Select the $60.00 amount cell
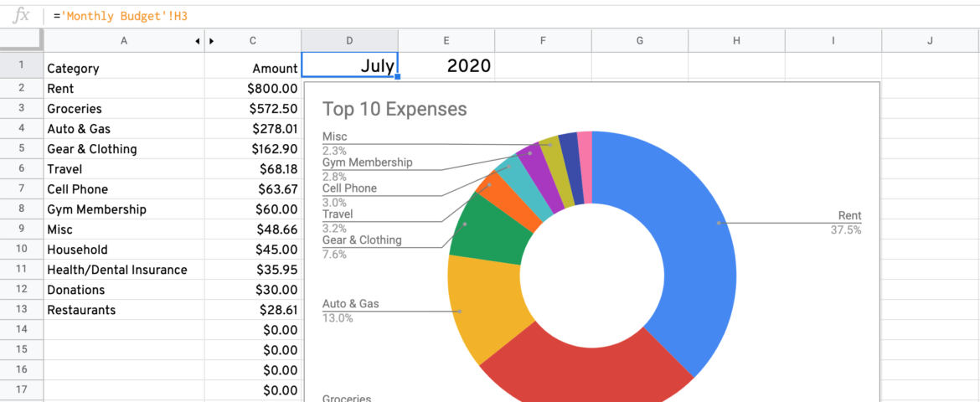The height and width of the screenshot is (402, 980). (252, 209)
